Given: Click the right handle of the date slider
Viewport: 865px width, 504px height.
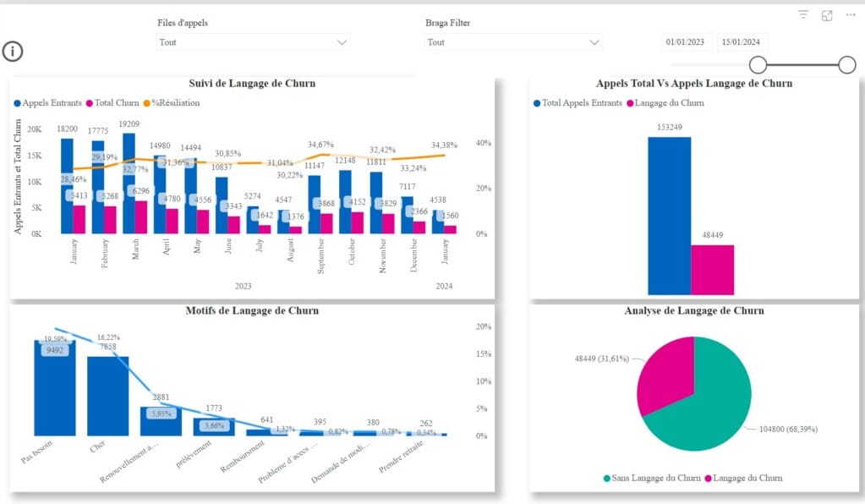Looking at the screenshot, I should (848, 64).
